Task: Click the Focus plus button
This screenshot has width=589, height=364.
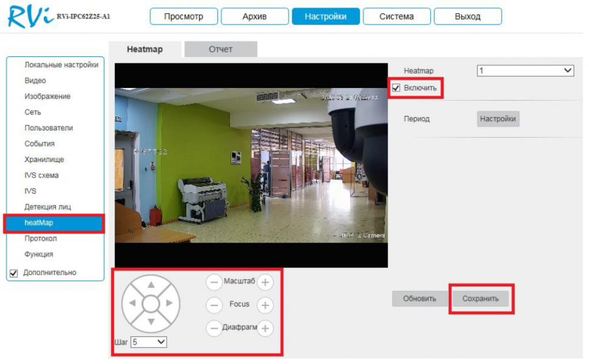Action: click(x=265, y=305)
